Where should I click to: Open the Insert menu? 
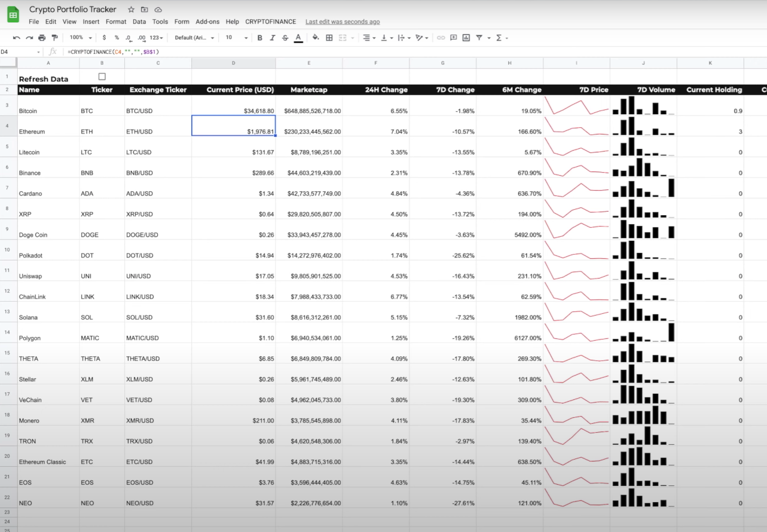(91, 22)
